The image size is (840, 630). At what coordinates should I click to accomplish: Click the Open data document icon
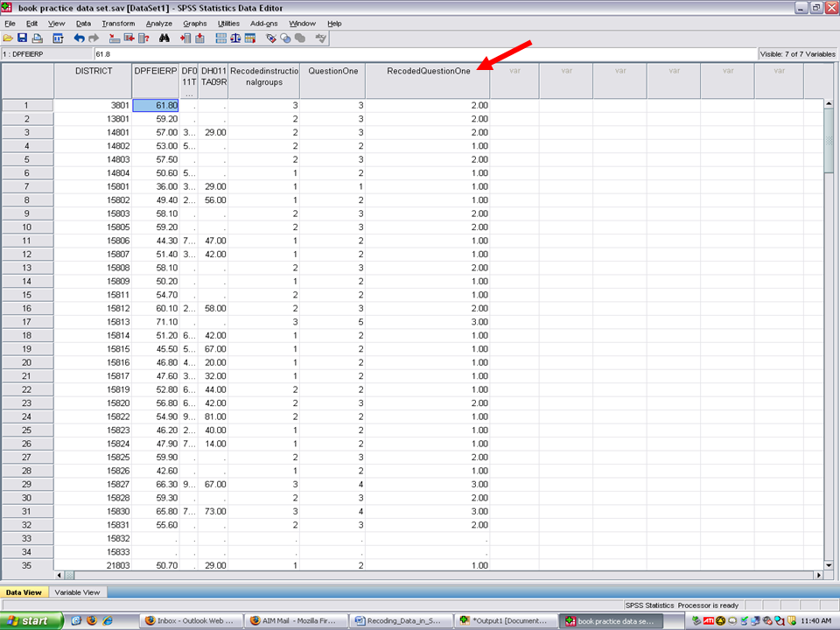coord(8,38)
